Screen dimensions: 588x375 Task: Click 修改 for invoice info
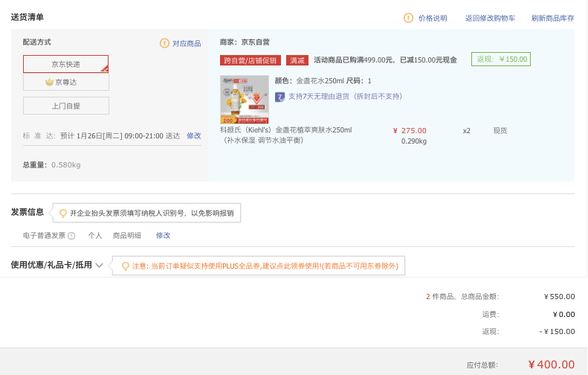coord(163,235)
